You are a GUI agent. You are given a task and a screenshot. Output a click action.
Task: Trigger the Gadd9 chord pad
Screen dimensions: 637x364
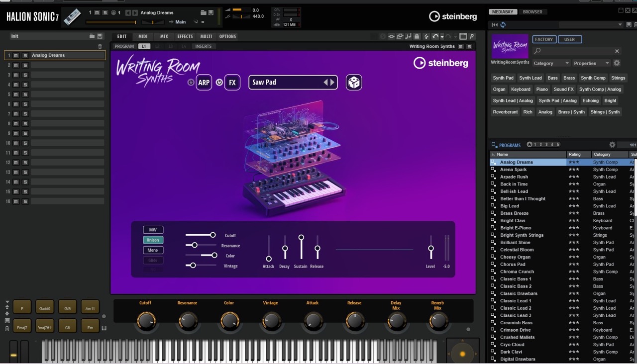pyautogui.click(x=45, y=309)
